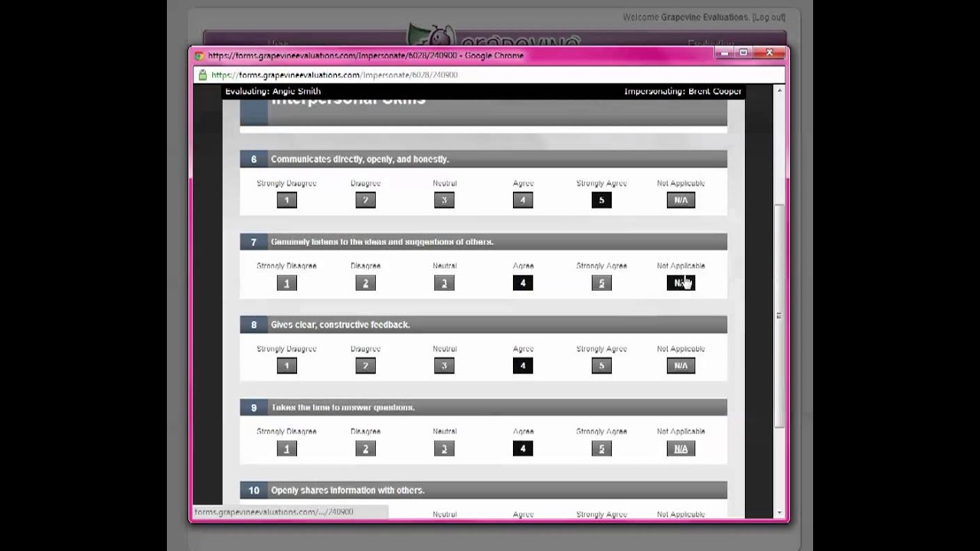Pick 2 Disagree for question 8

365,366
